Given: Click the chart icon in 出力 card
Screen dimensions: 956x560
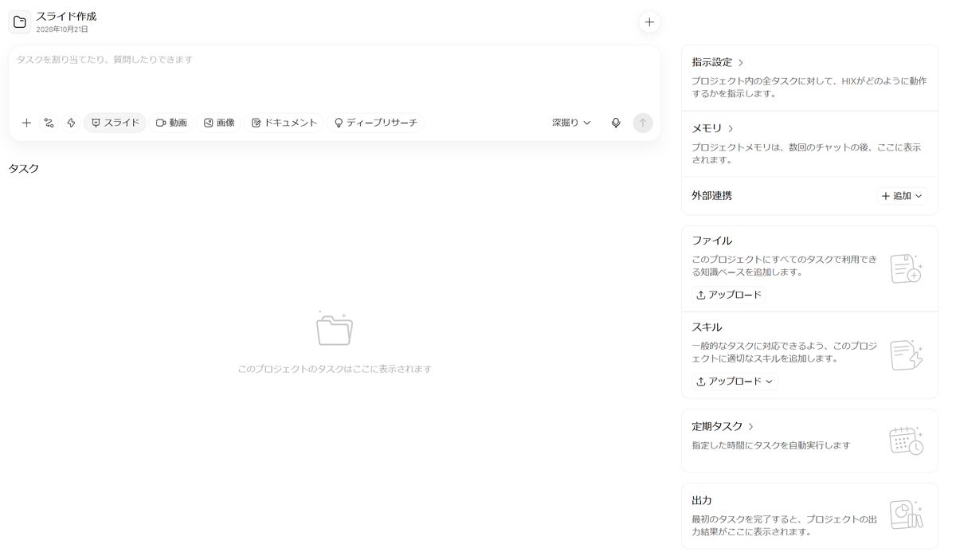Looking at the screenshot, I should click(906, 514).
